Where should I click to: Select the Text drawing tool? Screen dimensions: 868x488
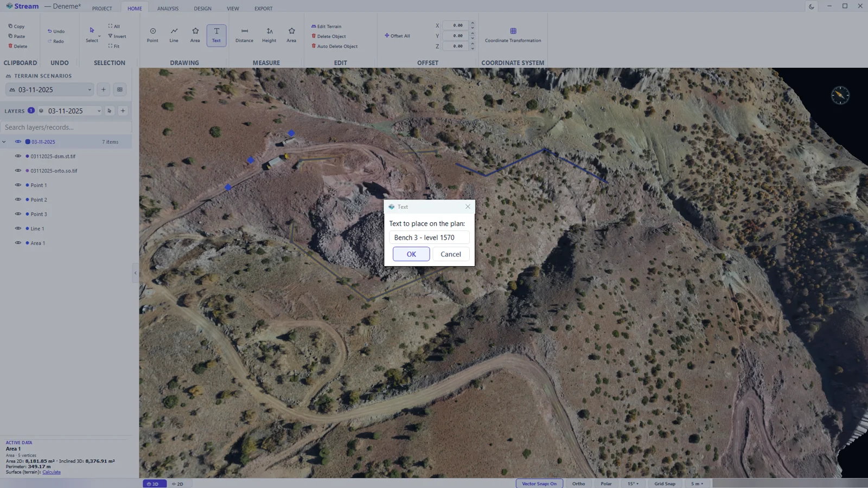216,35
